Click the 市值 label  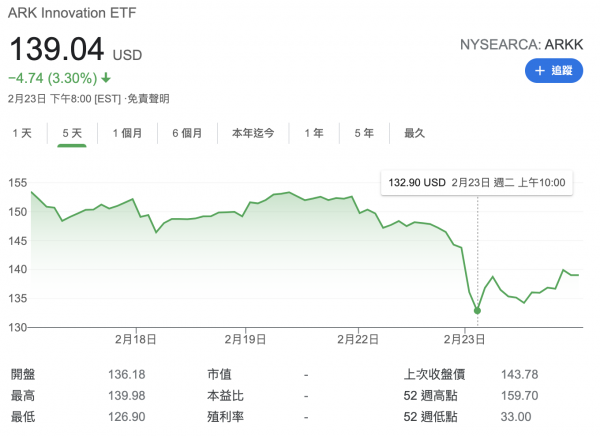pos(219,374)
